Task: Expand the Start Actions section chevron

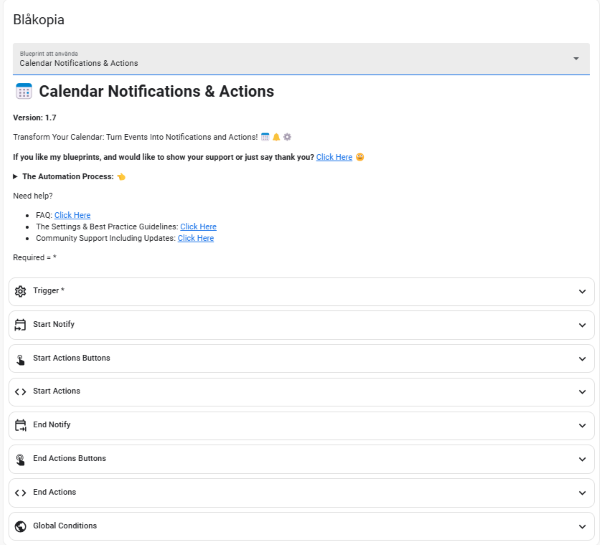Action: point(582,392)
